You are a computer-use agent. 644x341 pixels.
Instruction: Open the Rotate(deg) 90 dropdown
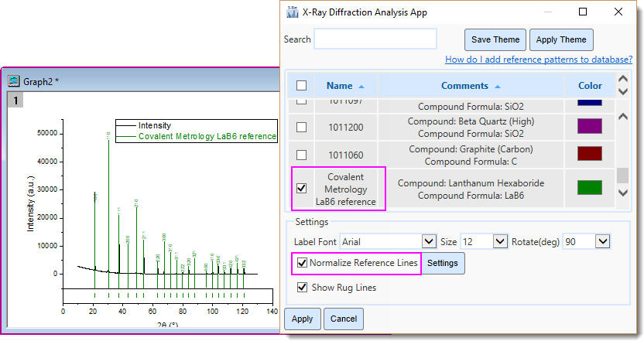pyautogui.click(x=602, y=241)
